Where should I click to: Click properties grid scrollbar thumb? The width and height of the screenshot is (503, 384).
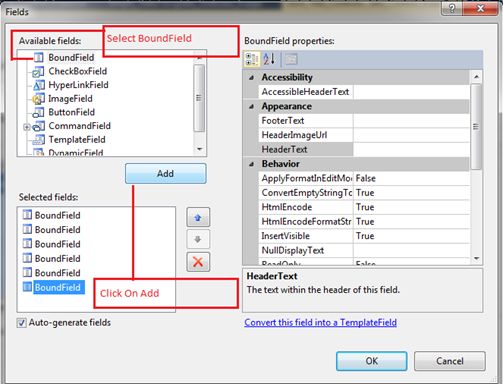pyautogui.click(x=476, y=127)
